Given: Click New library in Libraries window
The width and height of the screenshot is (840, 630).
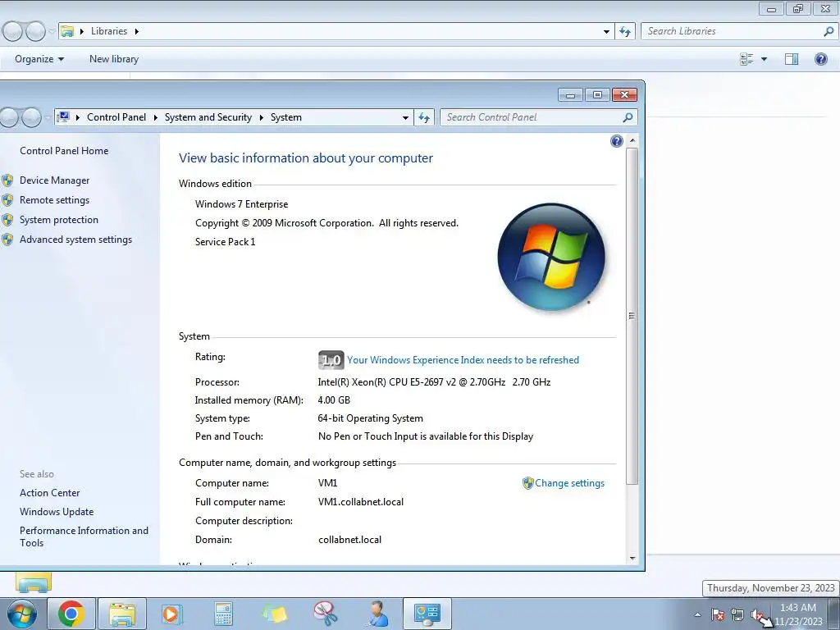Looking at the screenshot, I should (x=113, y=59).
